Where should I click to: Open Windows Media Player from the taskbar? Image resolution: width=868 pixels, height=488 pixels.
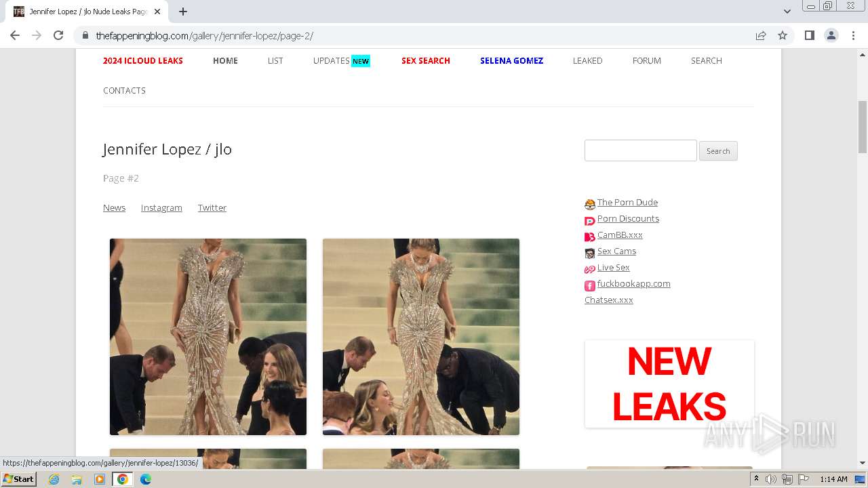coord(100,479)
